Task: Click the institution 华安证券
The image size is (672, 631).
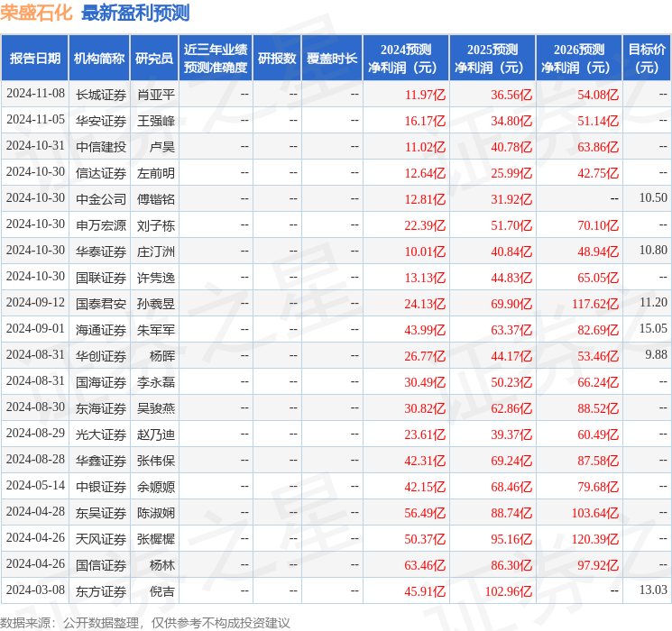Action: (101, 121)
